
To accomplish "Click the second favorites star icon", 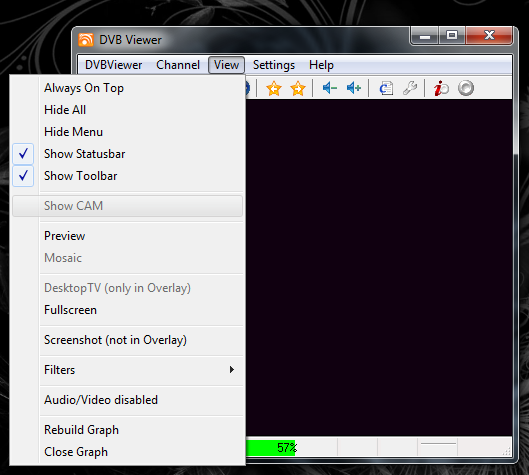I will click(x=298, y=88).
